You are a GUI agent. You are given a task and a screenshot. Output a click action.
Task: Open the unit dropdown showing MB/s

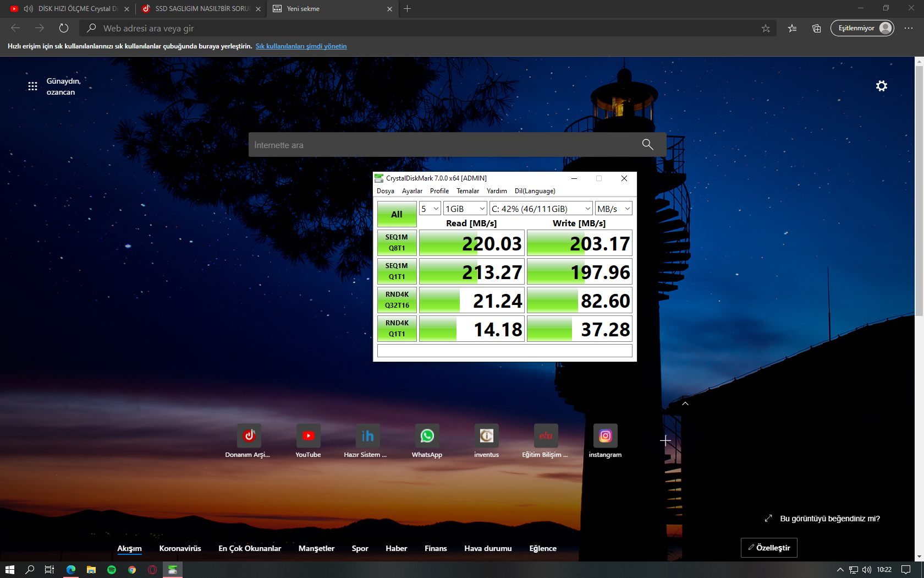pyautogui.click(x=613, y=209)
